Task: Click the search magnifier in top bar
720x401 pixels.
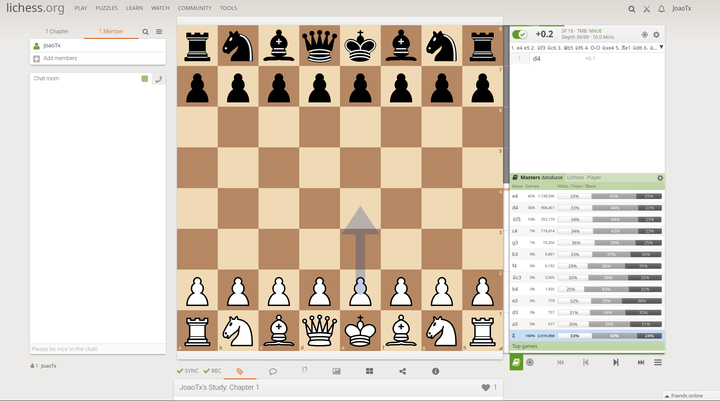Action: (x=632, y=8)
